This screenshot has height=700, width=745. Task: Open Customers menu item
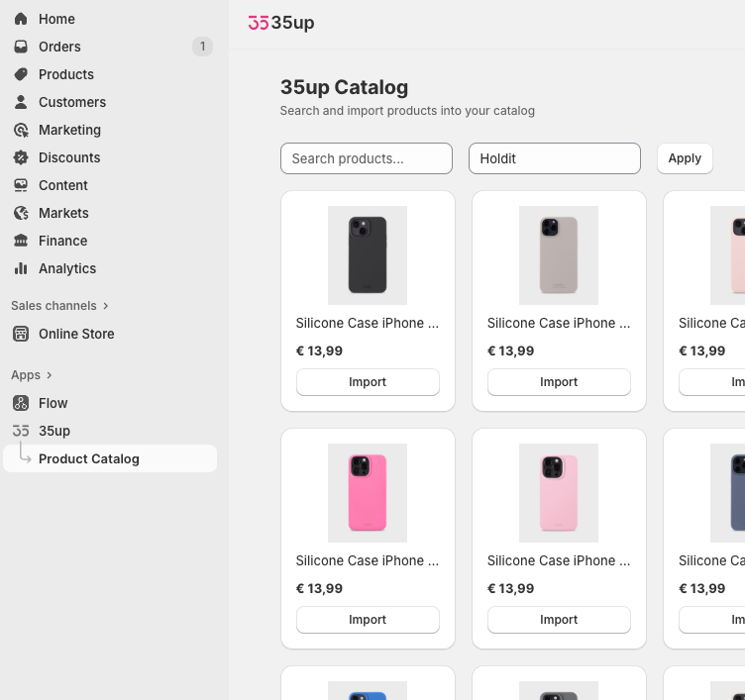[x=72, y=102]
